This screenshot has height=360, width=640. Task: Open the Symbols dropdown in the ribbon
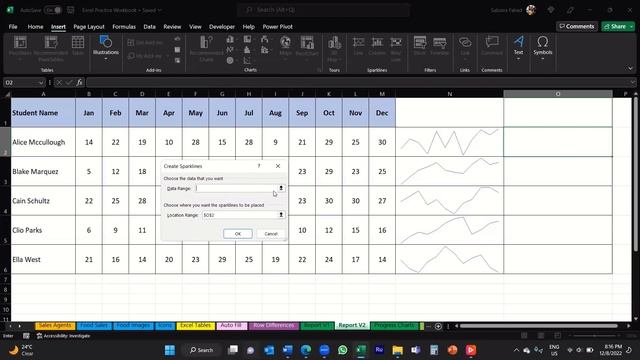(542, 48)
